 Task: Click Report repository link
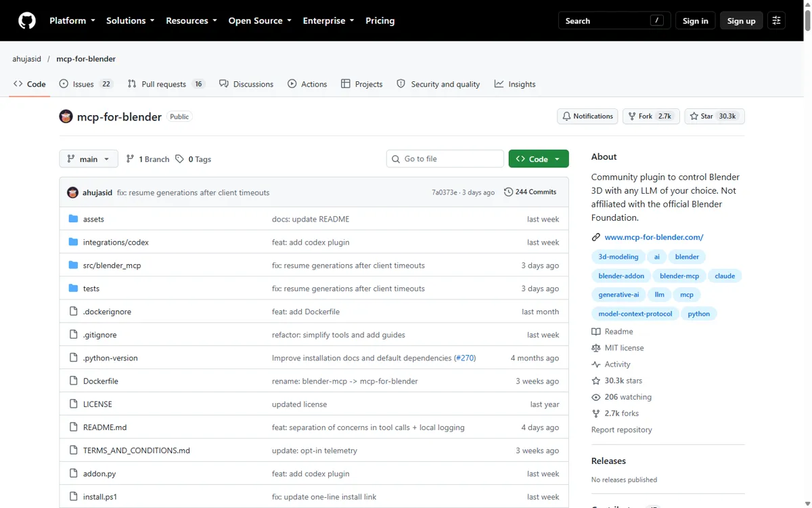point(622,430)
